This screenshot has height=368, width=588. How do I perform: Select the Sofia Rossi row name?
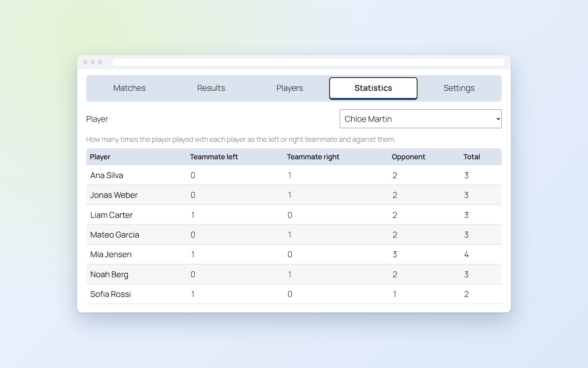[x=111, y=294]
